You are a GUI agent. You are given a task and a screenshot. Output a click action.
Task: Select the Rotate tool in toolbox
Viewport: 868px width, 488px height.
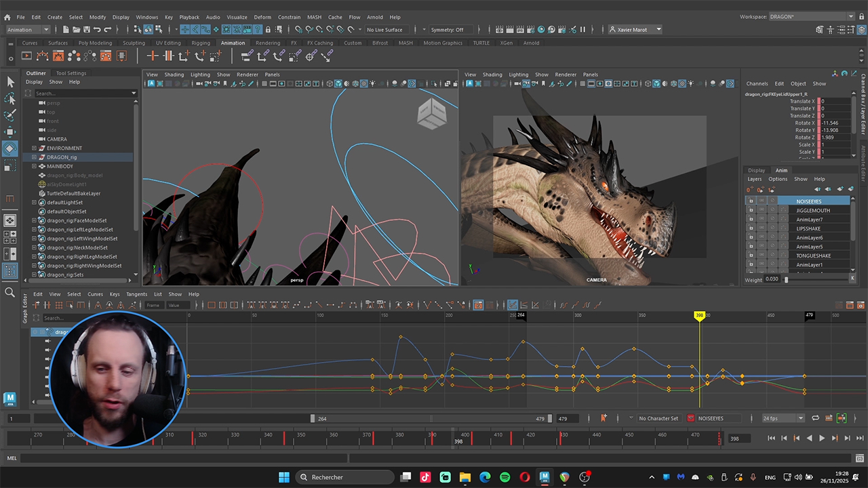10,148
